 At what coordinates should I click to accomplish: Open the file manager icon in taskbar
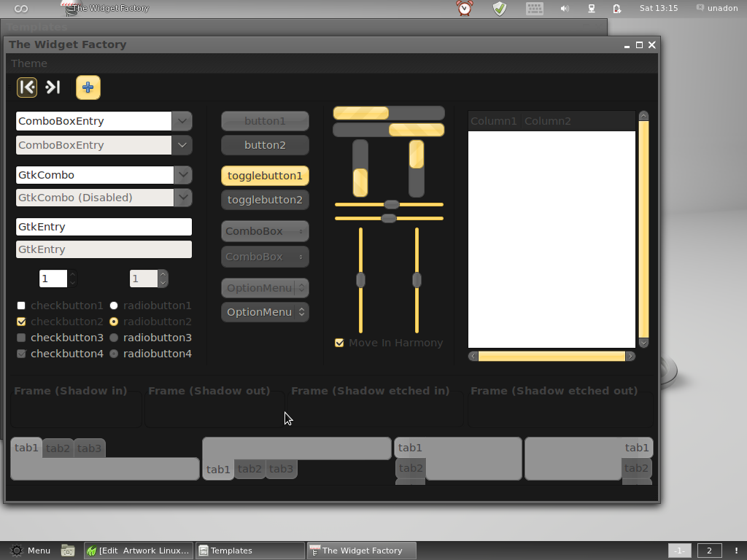coord(68,551)
